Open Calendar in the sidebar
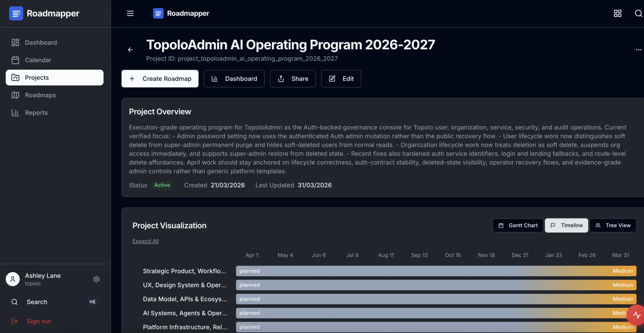644x333 pixels. [38, 60]
